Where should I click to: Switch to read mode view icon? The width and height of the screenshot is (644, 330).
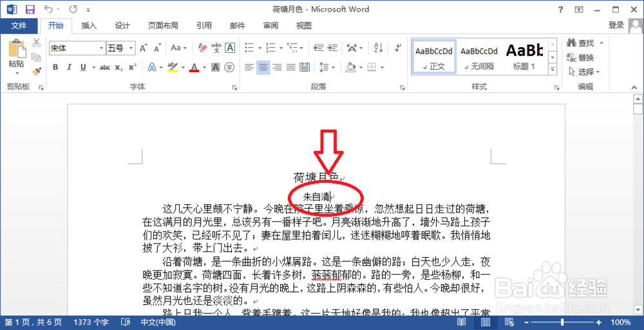coord(462,322)
